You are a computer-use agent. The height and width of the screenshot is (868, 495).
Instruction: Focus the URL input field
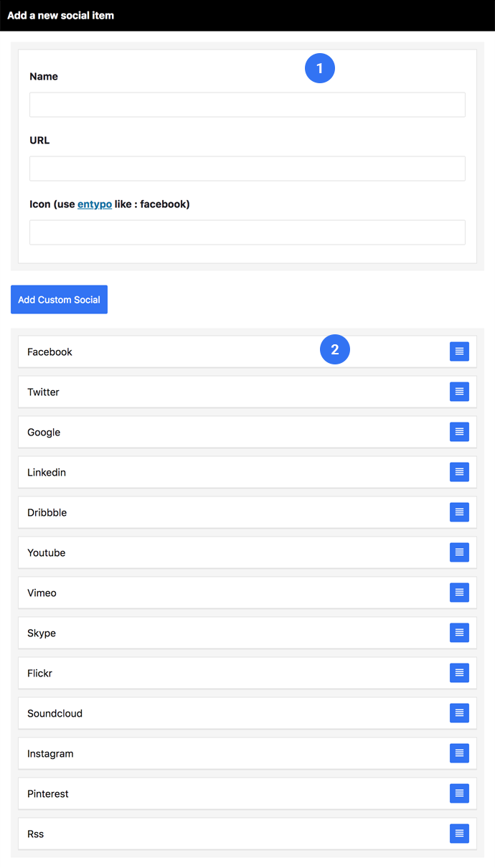pyautogui.click(x=247, y=169)
